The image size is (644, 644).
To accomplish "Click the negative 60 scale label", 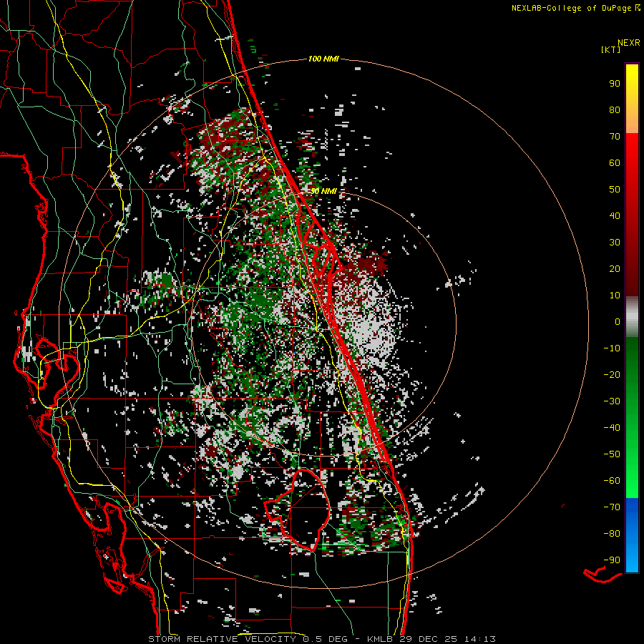I will tap(612, 481).
